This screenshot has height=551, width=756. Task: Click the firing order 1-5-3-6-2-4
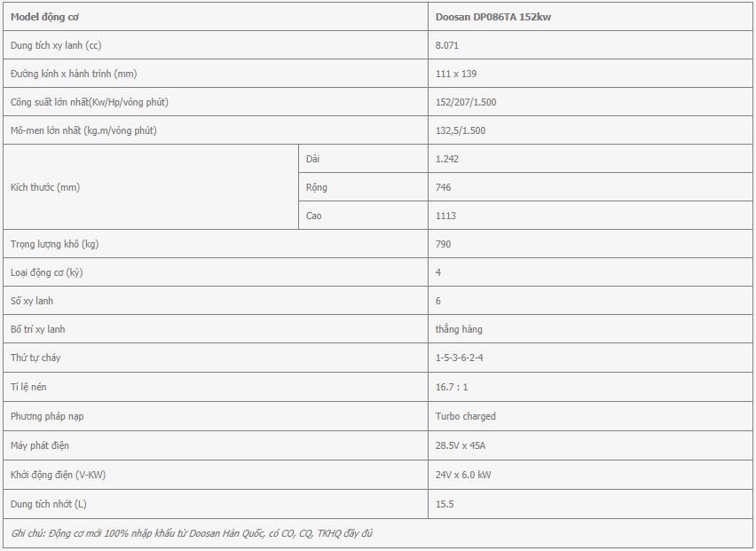coord(459,358)
